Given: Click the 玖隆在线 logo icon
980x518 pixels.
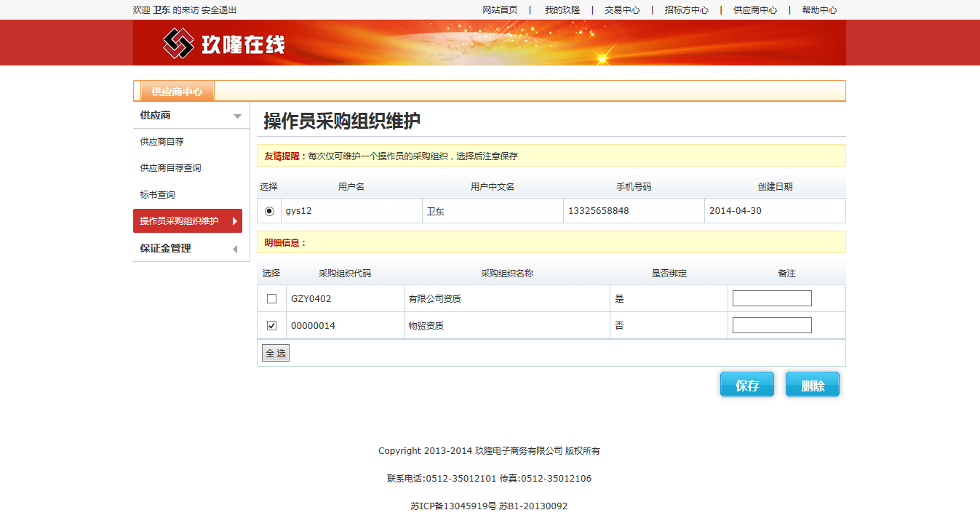Looking at the screenshot, I should [x=178, y=44].
